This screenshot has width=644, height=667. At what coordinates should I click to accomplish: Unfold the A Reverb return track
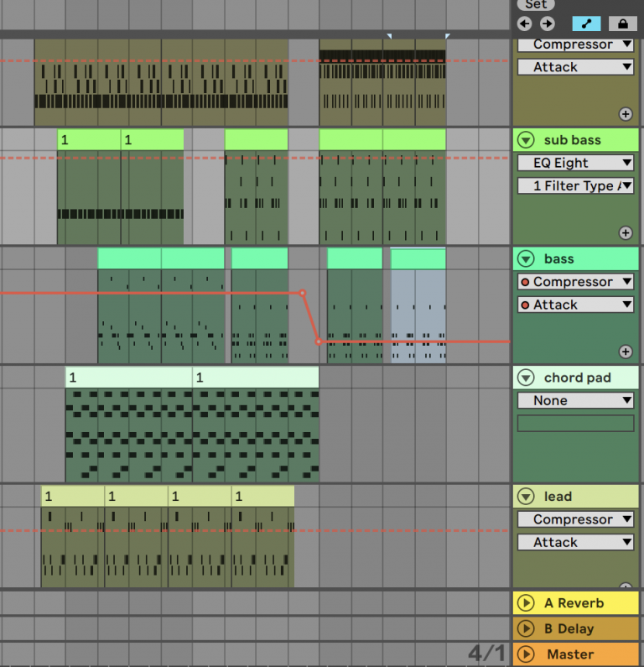tap(526, 602)
